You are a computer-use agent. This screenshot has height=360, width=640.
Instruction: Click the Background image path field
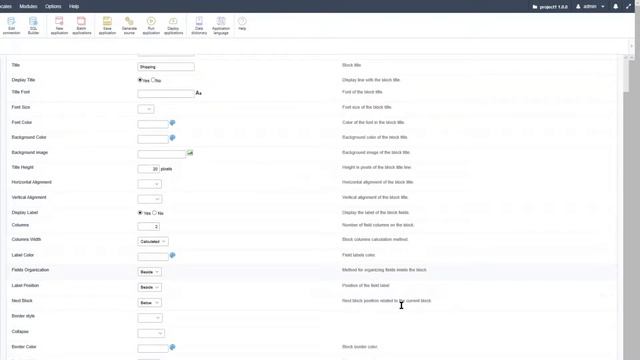coord(162,154)
